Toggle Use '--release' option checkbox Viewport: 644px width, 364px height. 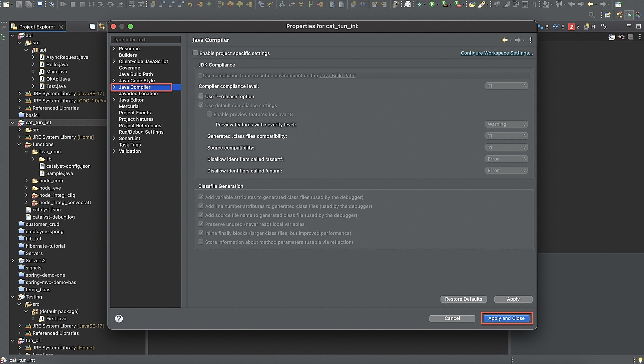(201, 96)
